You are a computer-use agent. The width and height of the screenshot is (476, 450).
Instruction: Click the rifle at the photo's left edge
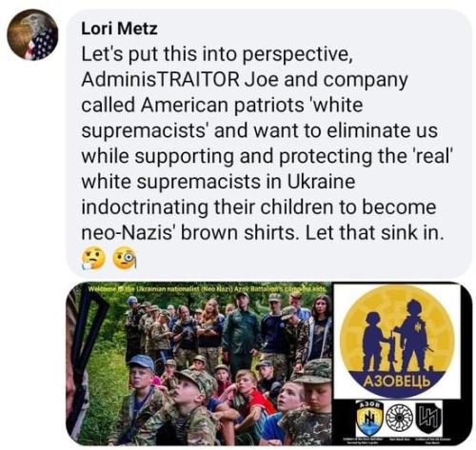pyautogui.click(x=83, y=359)
